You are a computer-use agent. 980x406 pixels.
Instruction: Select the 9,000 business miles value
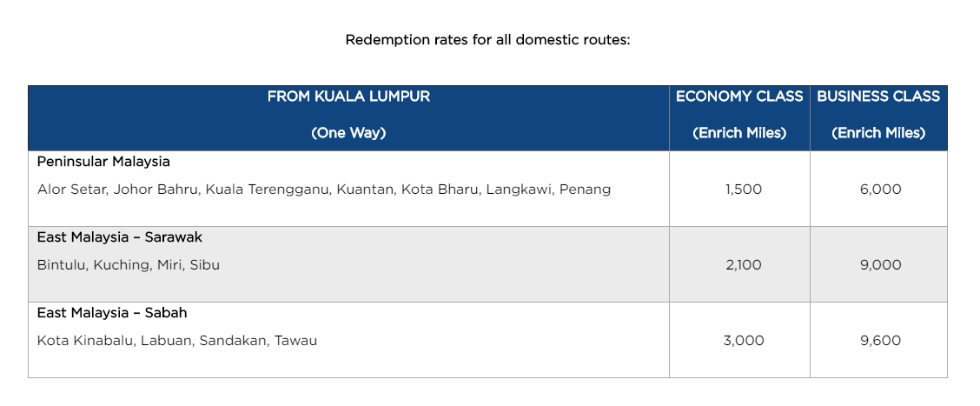coord(880,265)
